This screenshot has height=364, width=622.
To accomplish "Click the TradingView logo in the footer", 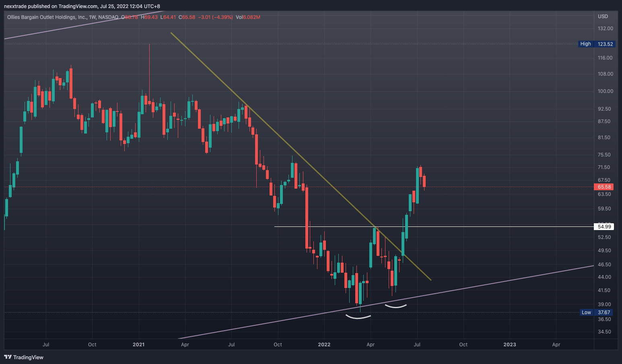I will coord(24,357).
